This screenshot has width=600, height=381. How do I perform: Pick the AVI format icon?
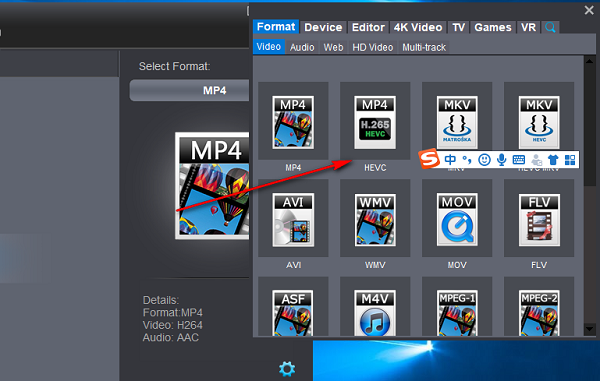[x=293, y=220]
